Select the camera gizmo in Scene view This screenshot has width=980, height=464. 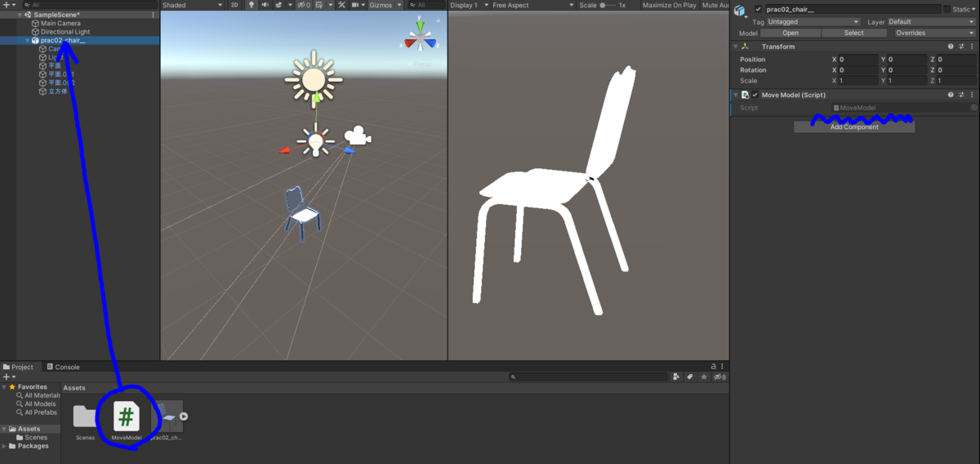click(357, 136)
